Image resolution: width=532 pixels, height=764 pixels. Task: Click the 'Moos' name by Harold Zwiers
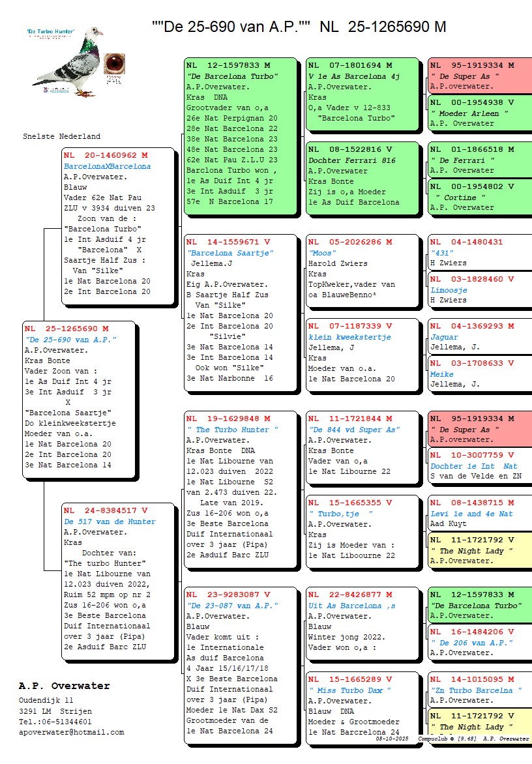point(322,253)
